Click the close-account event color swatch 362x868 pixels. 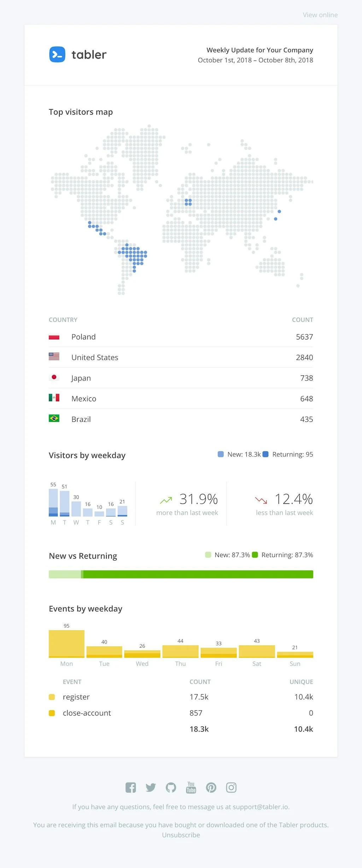point(52,713)
